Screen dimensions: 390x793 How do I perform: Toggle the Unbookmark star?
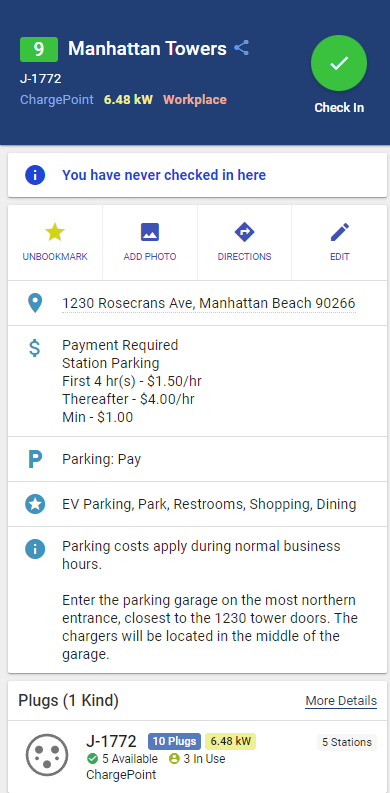tap(55, 242)
